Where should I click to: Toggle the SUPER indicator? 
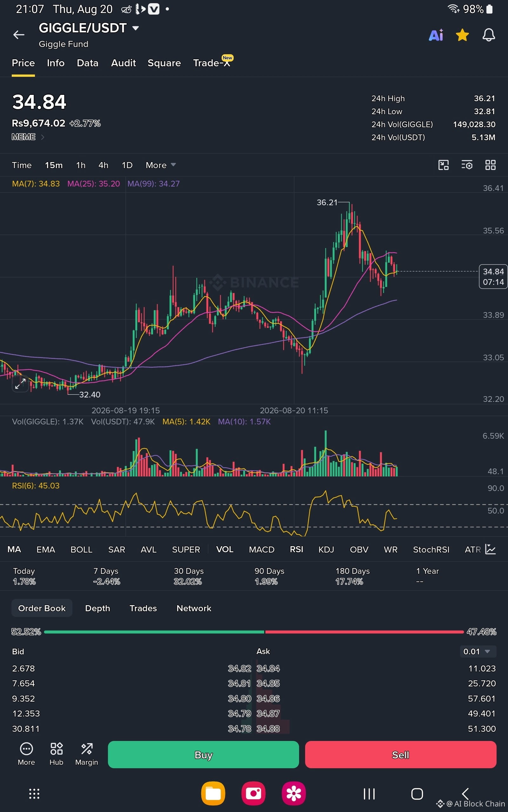click(186, 549)
